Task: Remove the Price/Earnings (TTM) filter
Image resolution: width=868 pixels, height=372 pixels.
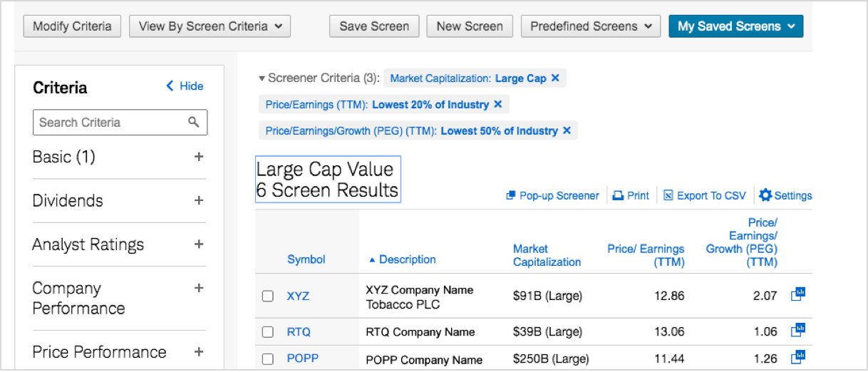Action: coord(498,105)
